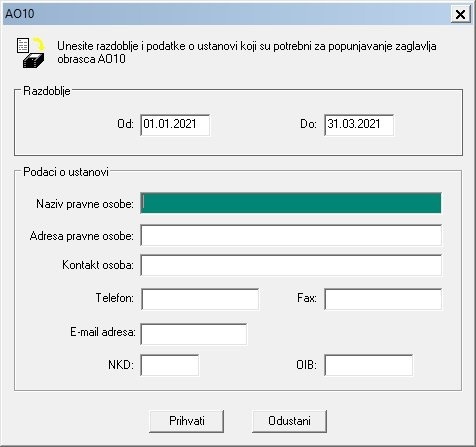Click the Naziv pravne osobe label
This screenshot has height=447, width=476.
click(x=85, y=204)
